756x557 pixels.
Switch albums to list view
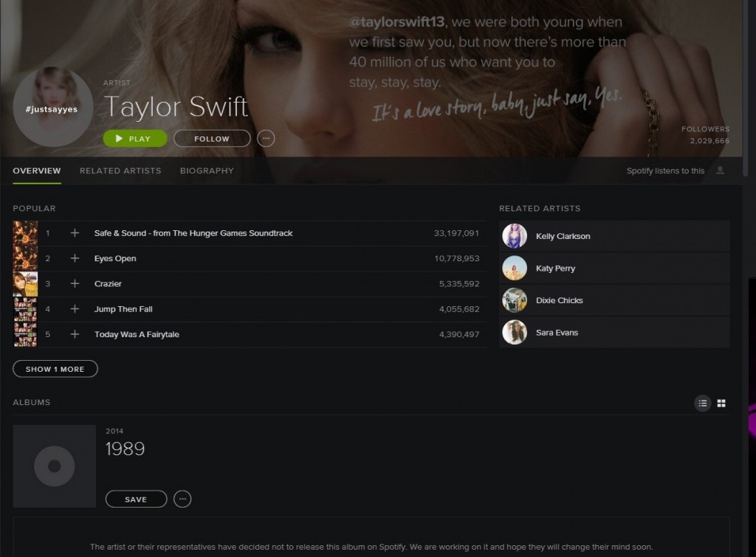point(703,403)
